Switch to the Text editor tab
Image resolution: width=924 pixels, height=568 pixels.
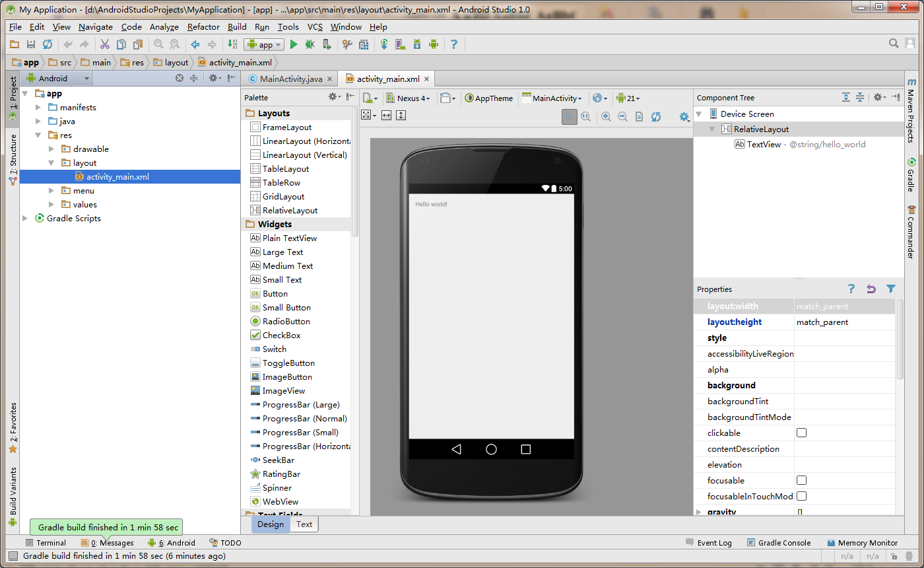(304, 524)
